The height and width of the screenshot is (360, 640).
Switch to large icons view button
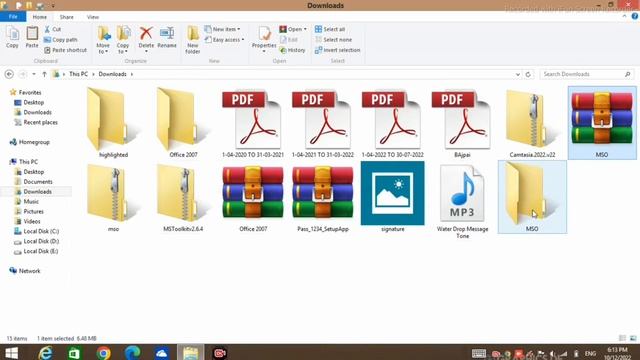tap(633, 338)
